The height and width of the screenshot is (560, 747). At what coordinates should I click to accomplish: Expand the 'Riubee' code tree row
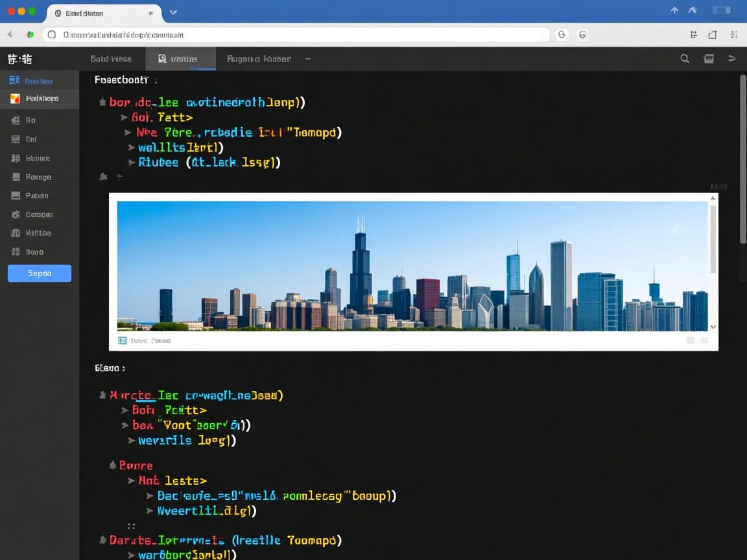click(132, 163)
